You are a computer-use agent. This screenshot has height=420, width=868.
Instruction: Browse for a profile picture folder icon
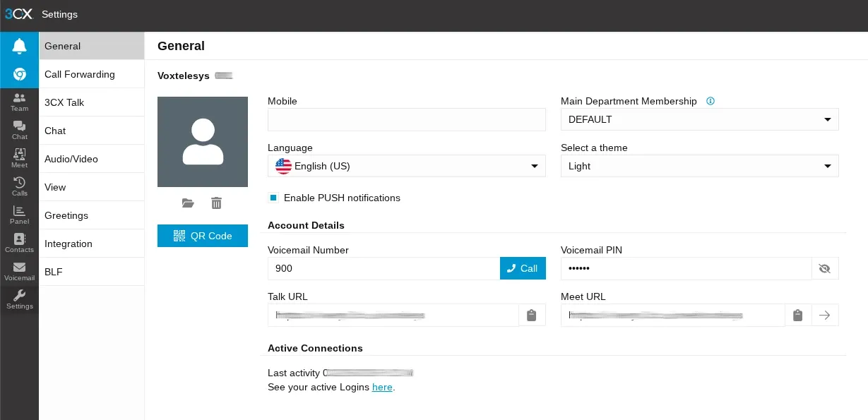pos(188,203)
